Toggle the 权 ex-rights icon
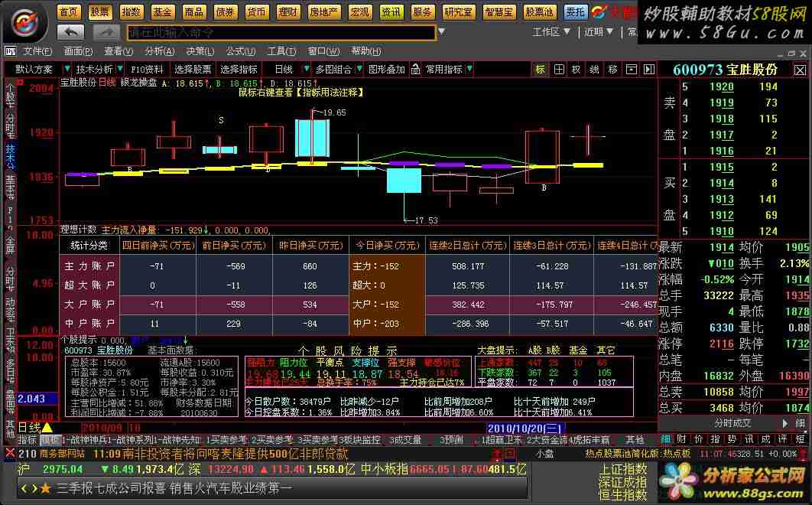This screenshot has height=505, width=812. click(x=576, y=69)
